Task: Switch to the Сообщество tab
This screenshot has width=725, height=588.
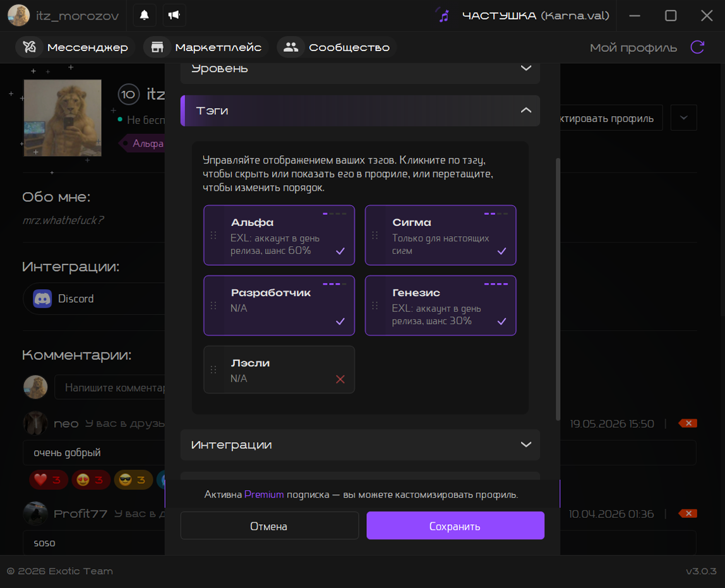Action: tap(337, 47)
